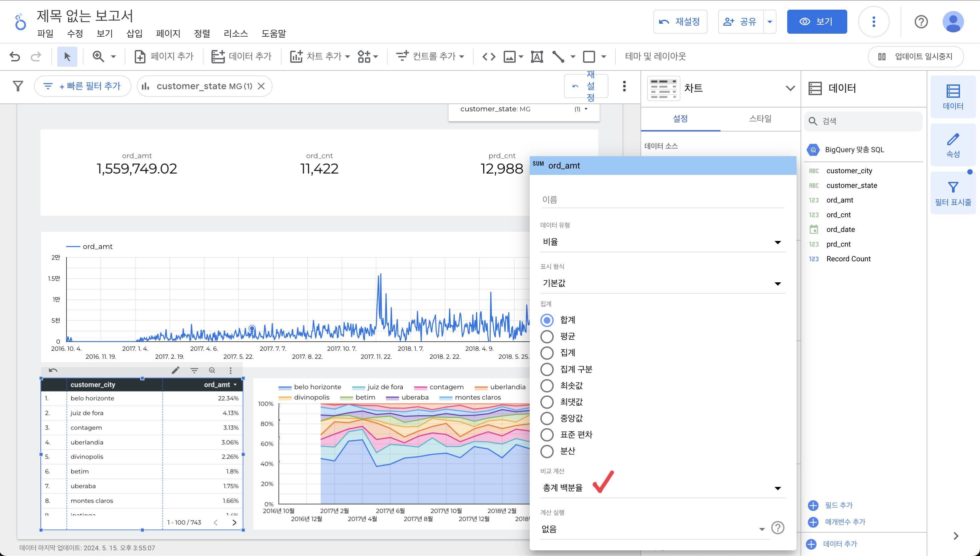
Task: Click the blue 보기 button
Action: [817, 22]
